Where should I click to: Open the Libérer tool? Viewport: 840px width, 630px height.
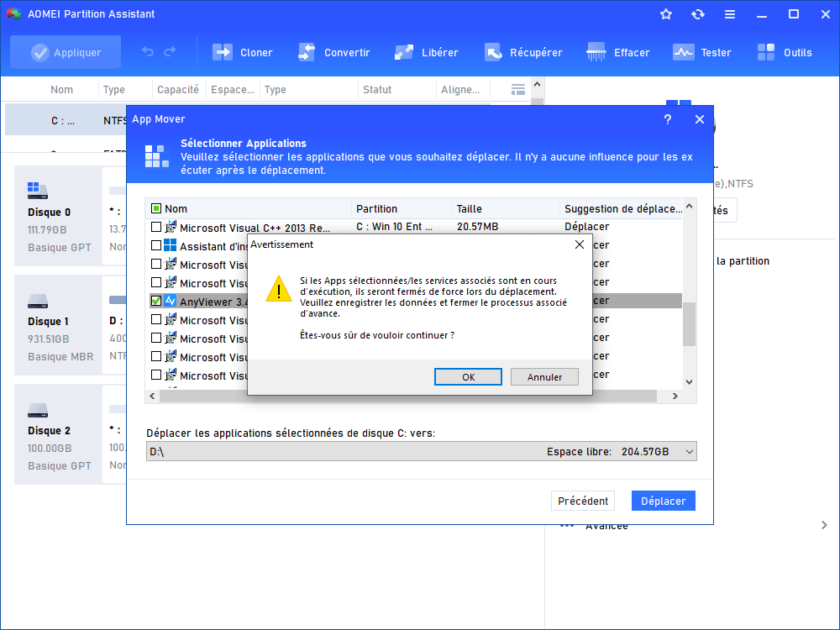[427, 52]
